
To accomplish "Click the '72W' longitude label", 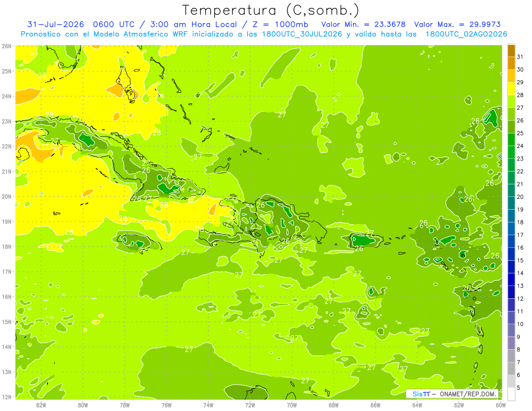I will (250, 405).
